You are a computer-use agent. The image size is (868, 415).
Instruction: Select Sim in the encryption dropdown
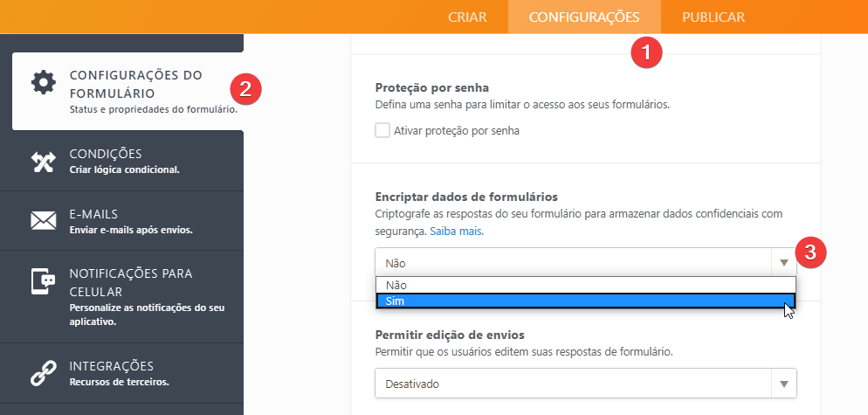586,301
